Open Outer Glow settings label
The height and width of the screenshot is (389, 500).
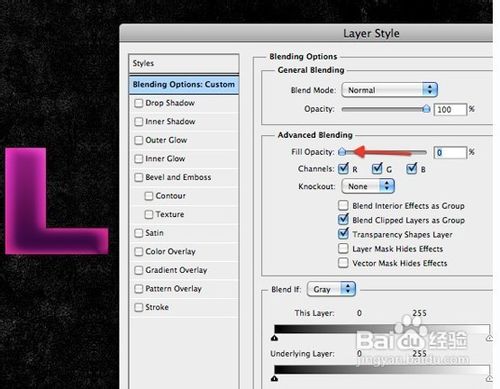point(166,140)
